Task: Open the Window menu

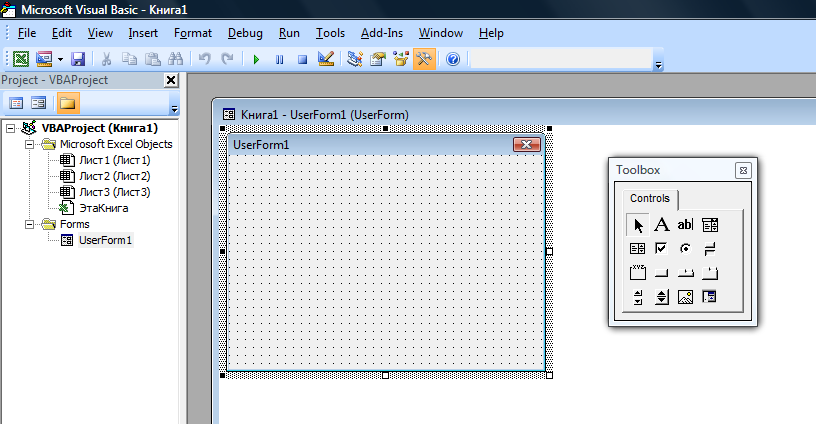Action: (x=441, y=33)
